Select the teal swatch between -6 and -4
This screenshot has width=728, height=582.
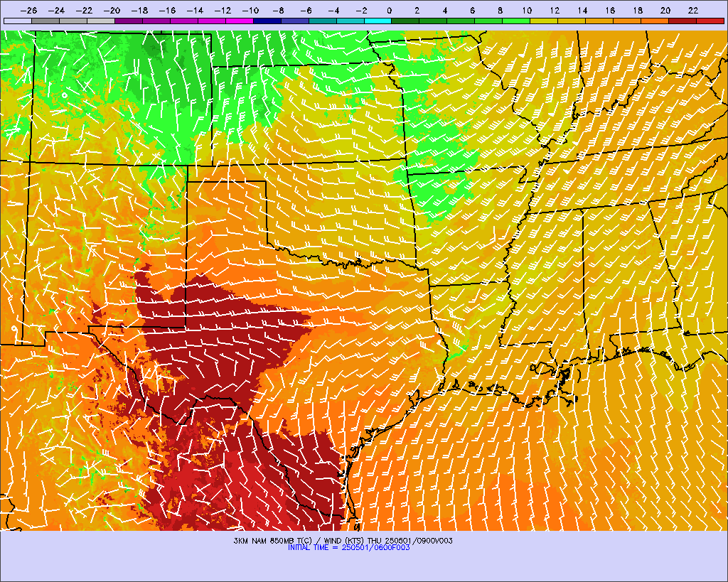(323, 21)
